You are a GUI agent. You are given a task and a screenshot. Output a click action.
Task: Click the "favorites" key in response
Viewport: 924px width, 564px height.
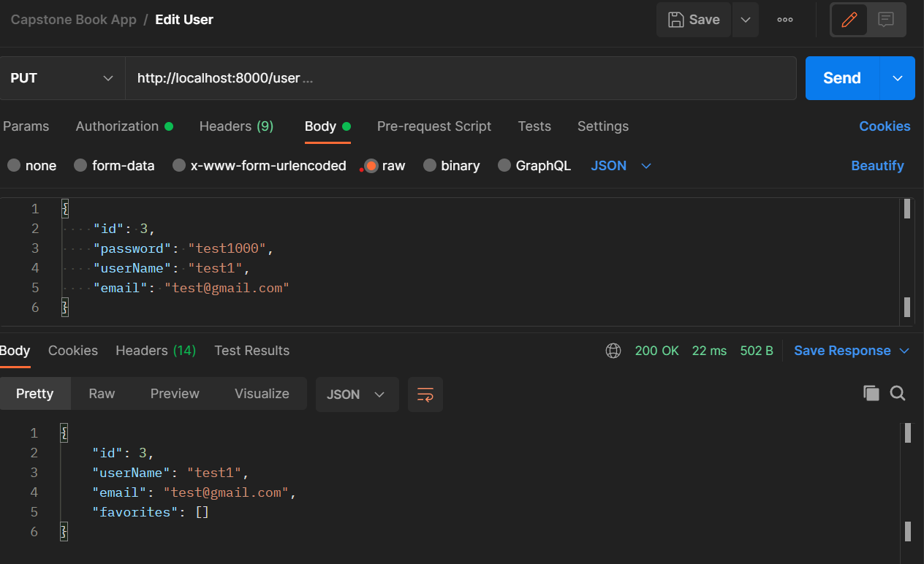(x=135, y=512)
